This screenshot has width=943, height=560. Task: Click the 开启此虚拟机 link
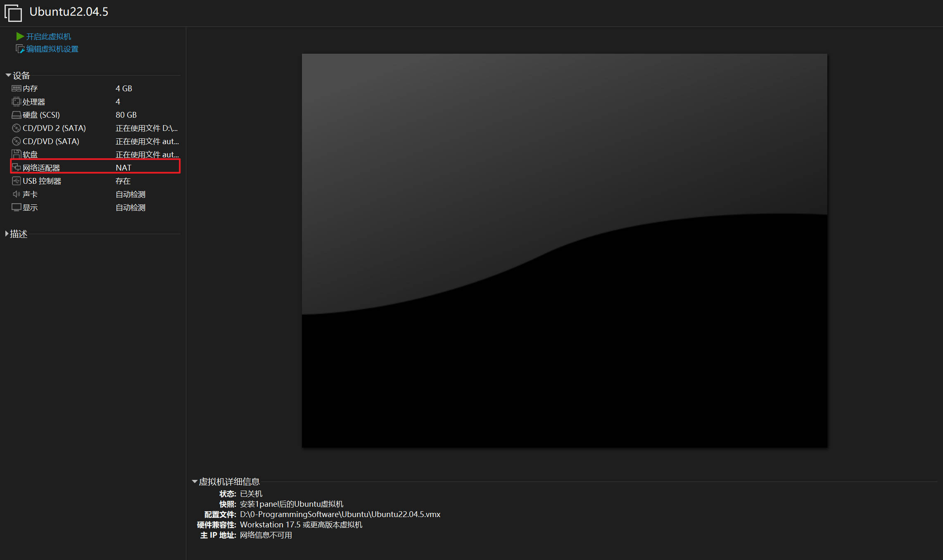[x=49, y=36]
